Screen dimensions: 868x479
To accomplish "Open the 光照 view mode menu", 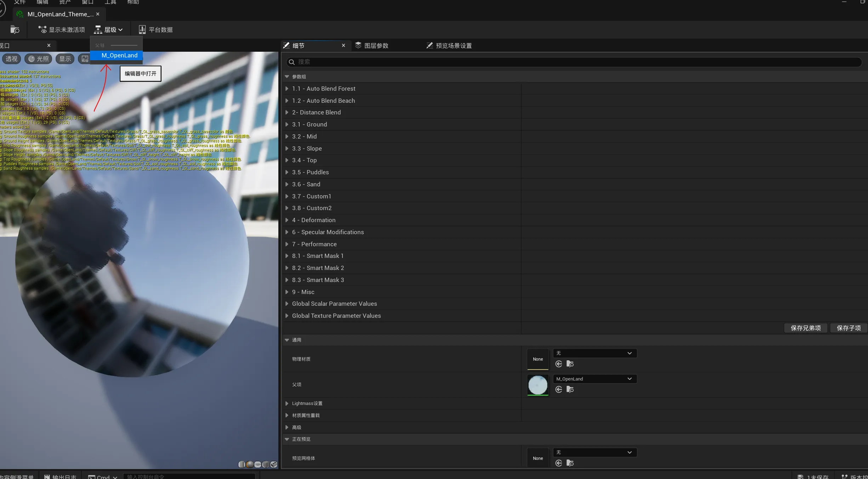I will 38,59.
